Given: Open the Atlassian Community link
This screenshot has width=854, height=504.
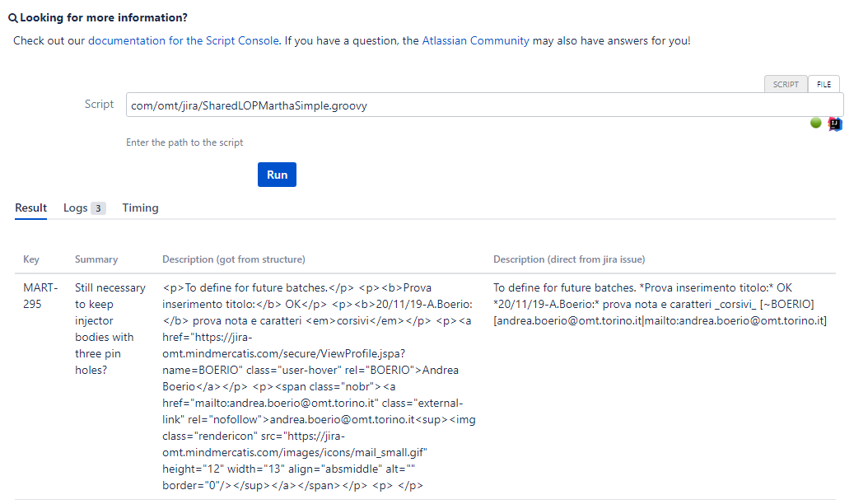Looking at the screenshot, I should pyautogui.click(x=475, y=41).
